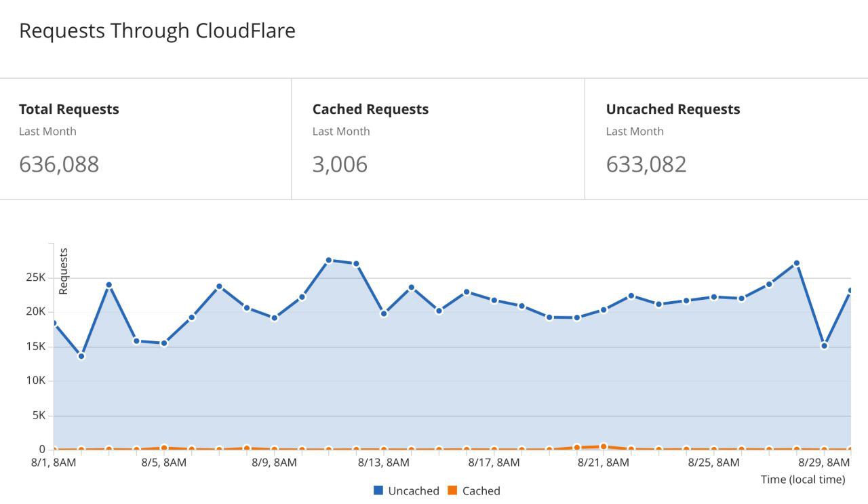This screenshot has height=504, width=868.
Task: Click the highest Cached data point near 8/21
Action: click(604, 446)
